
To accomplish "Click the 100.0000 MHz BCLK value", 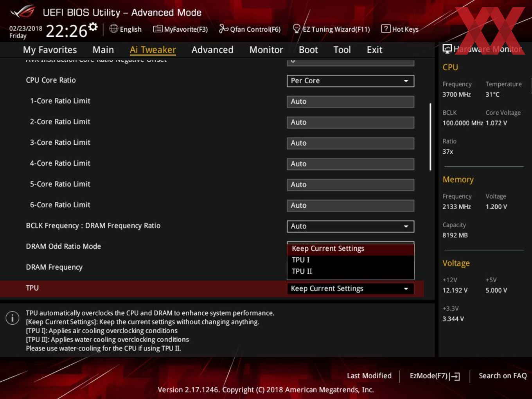I will (463, 123).
